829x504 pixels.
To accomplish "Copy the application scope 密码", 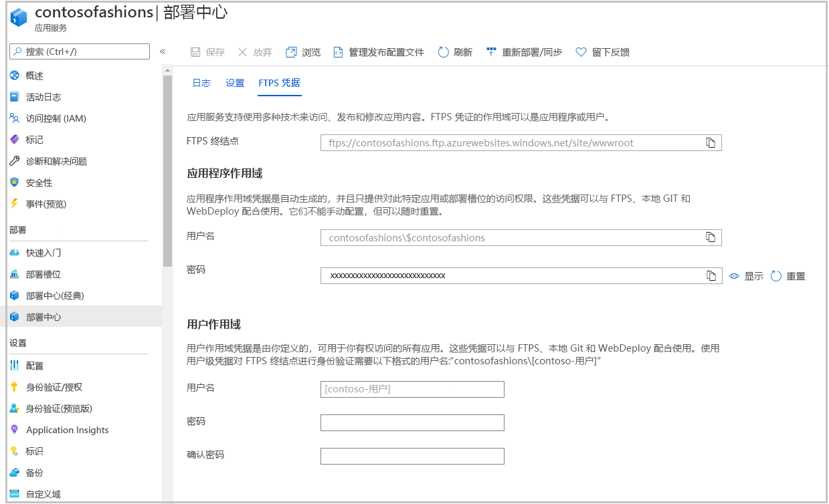I will [x=711, y=275].
